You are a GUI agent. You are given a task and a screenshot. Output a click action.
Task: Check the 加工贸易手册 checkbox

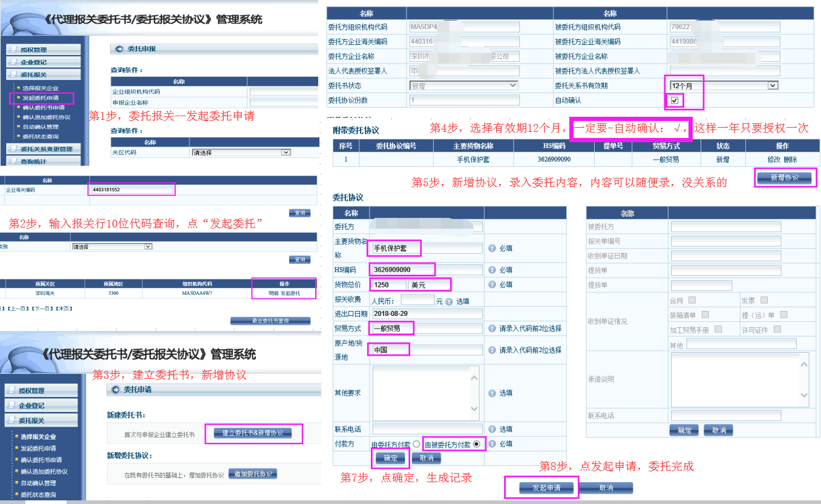pos(718,329)
